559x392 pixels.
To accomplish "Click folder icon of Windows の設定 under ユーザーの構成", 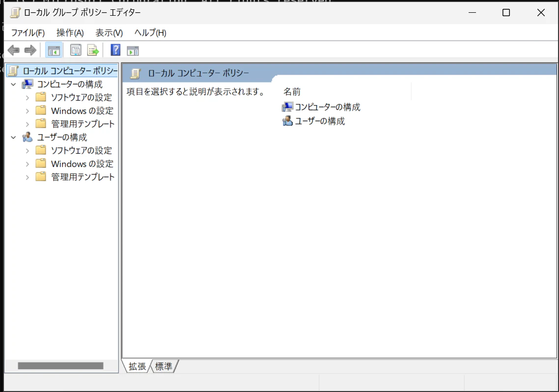I will click(x=41, y=164).
